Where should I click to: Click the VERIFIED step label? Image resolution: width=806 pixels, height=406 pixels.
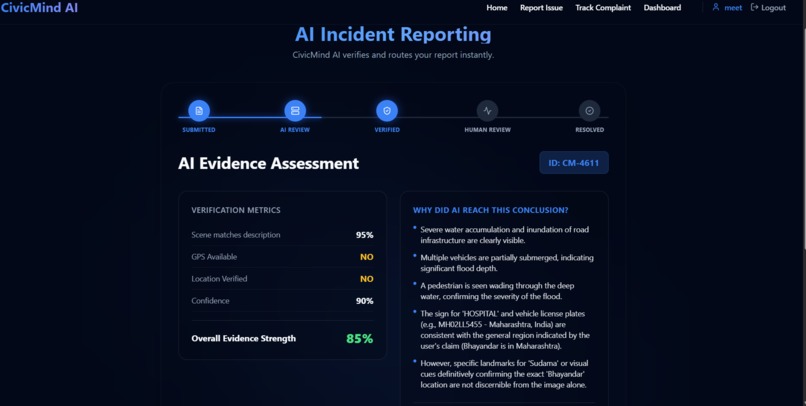pos(387,130)
